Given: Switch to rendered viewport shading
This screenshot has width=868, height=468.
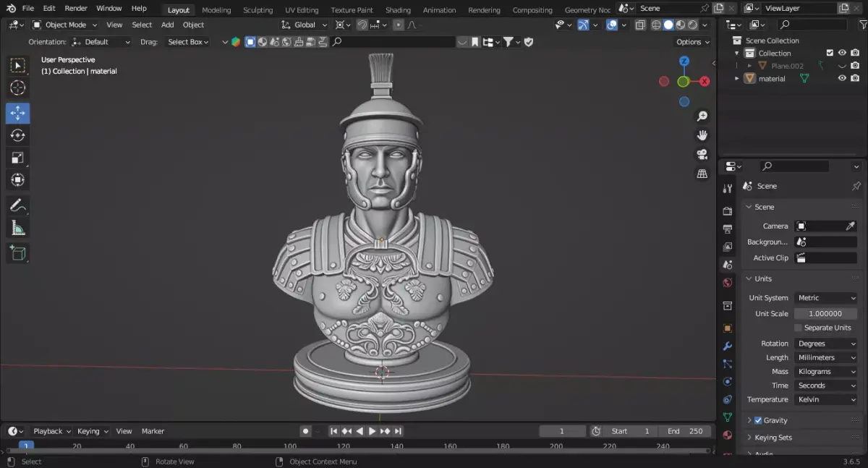Looking at the screenshot, I should [x=693, y=25].
